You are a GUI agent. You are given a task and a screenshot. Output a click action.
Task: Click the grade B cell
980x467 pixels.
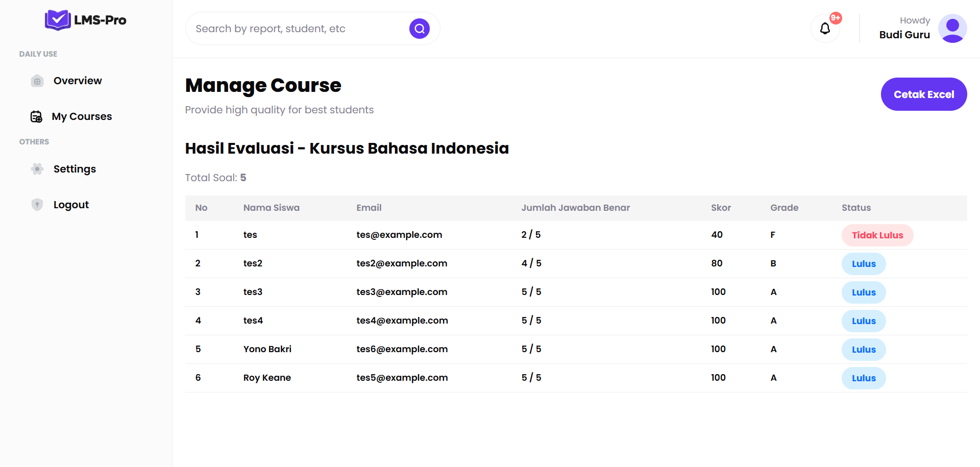pos(773,263)
